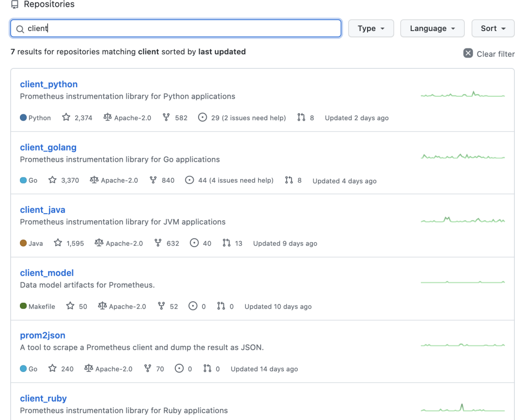This screenshot has width=523, height=420.
Task: Click the client_java activity sparkline
Action: (x=462, y=220)
